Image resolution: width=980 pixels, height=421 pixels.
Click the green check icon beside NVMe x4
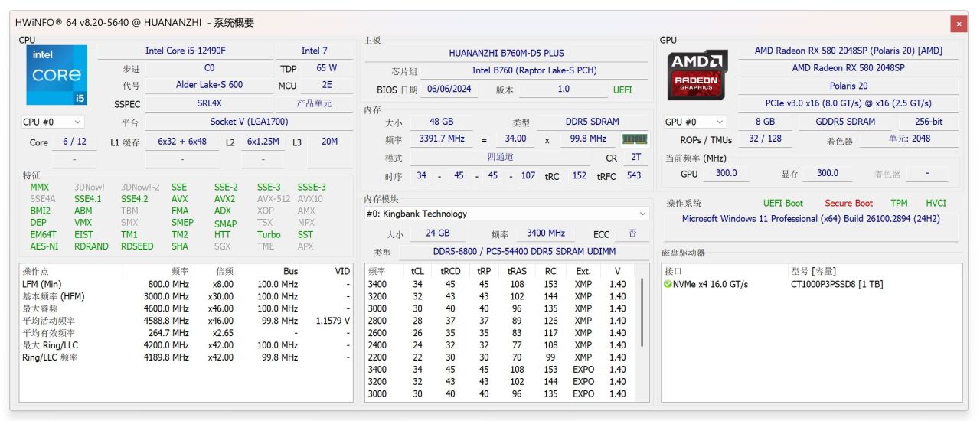pos(668,284)
